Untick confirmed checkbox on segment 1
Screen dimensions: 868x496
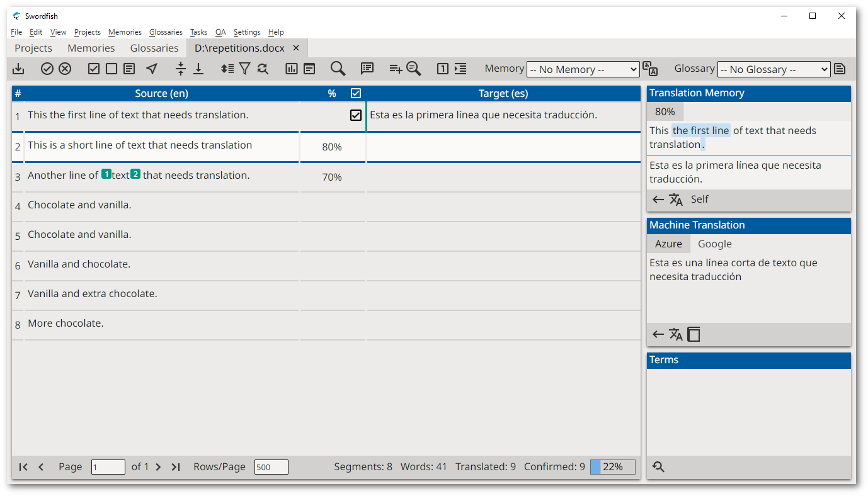point(356,115)
